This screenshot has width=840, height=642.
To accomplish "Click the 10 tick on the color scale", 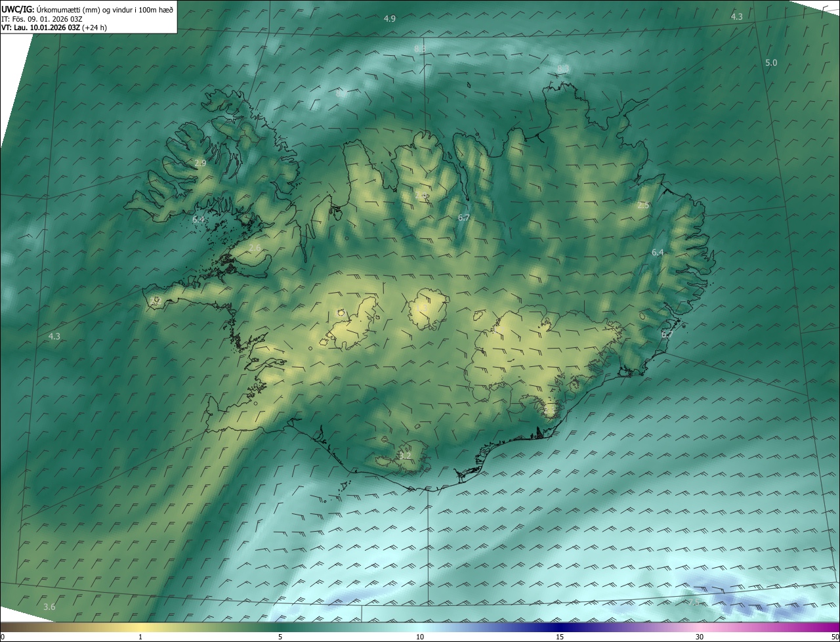I will tap(420, 637).
